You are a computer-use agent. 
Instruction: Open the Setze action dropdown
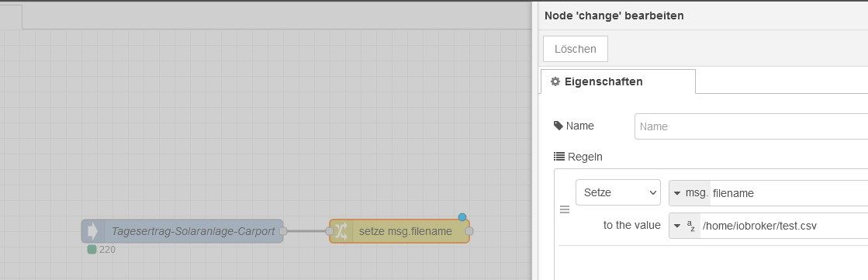click(x=617, y=192)
